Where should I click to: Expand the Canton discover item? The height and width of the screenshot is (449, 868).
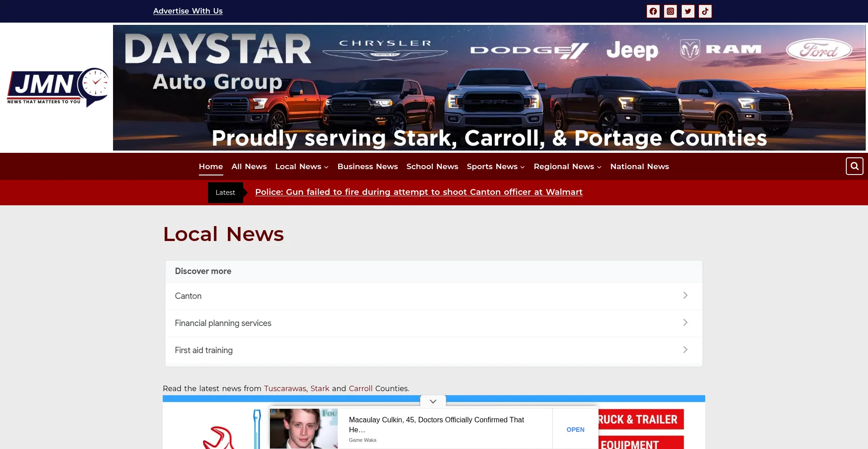[685, 296]
